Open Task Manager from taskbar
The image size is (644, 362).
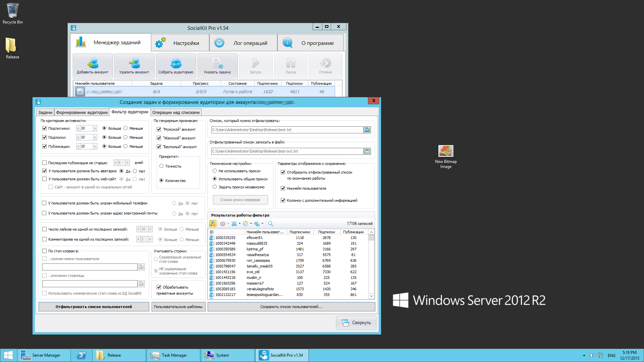point(173,355)
